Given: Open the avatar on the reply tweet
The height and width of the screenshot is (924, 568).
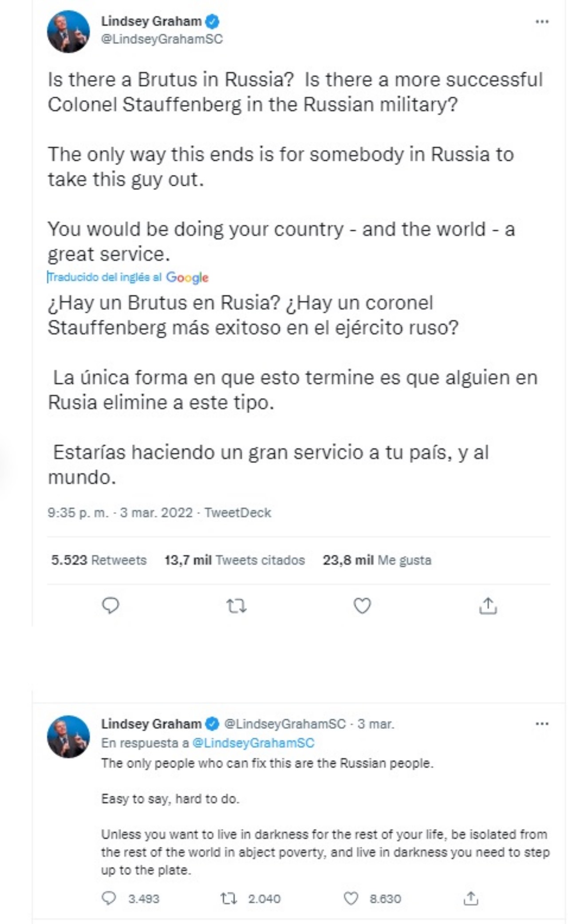Looking at the screenshot, I should click(68, 736).
